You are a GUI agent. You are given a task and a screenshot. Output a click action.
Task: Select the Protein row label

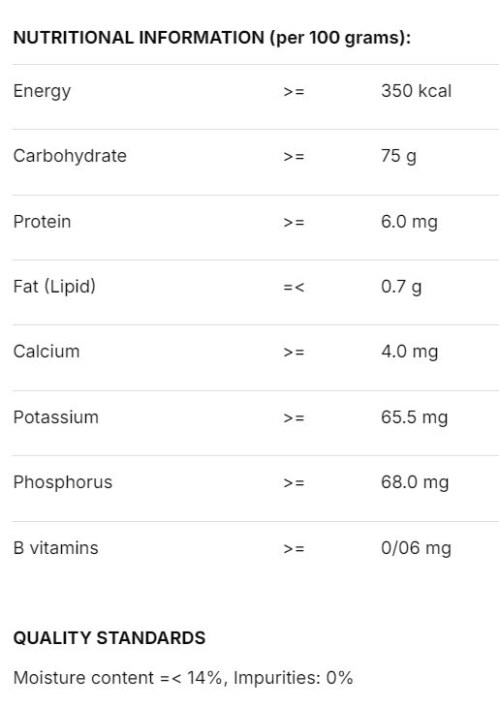(x=42, y=222)
